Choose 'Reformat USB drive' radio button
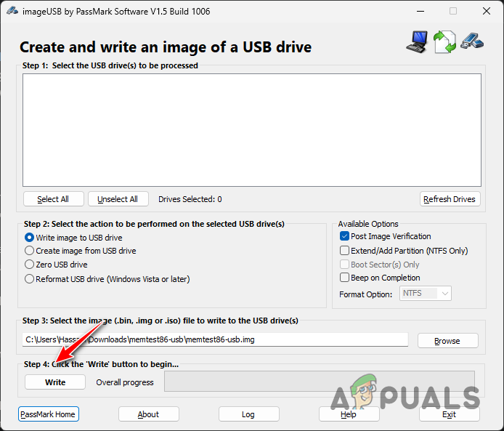 (29, 279)
